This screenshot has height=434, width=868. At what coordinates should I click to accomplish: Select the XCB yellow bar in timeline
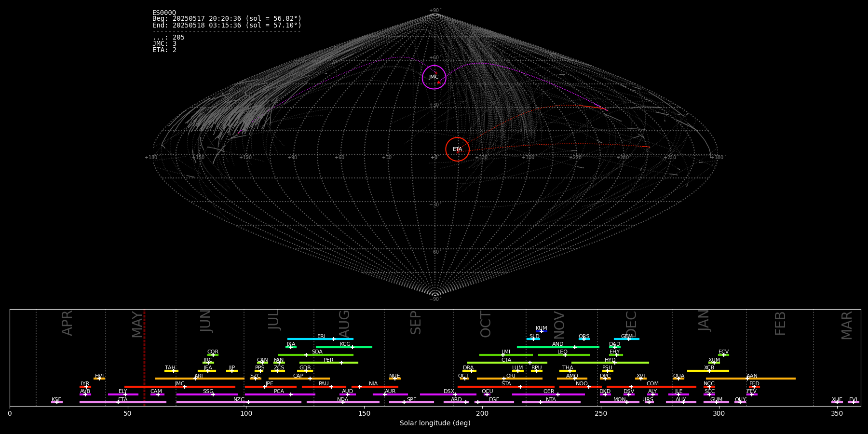pos(708,371)
